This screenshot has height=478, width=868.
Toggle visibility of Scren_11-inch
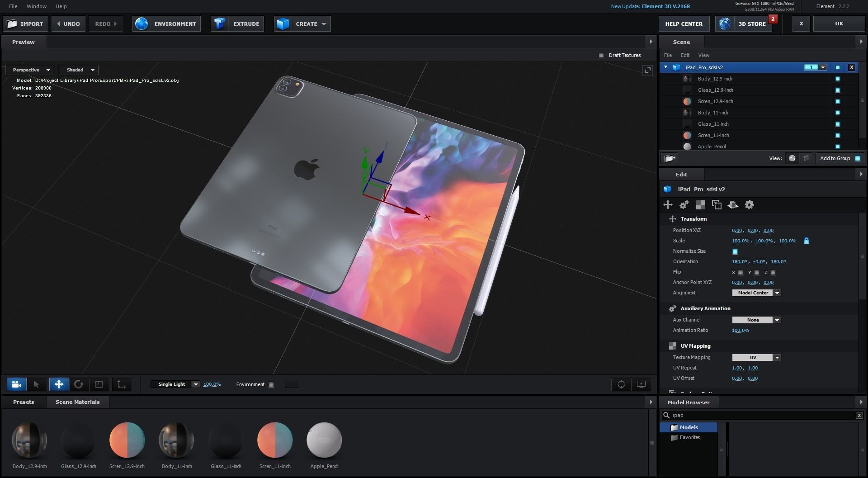coord(837,135)
